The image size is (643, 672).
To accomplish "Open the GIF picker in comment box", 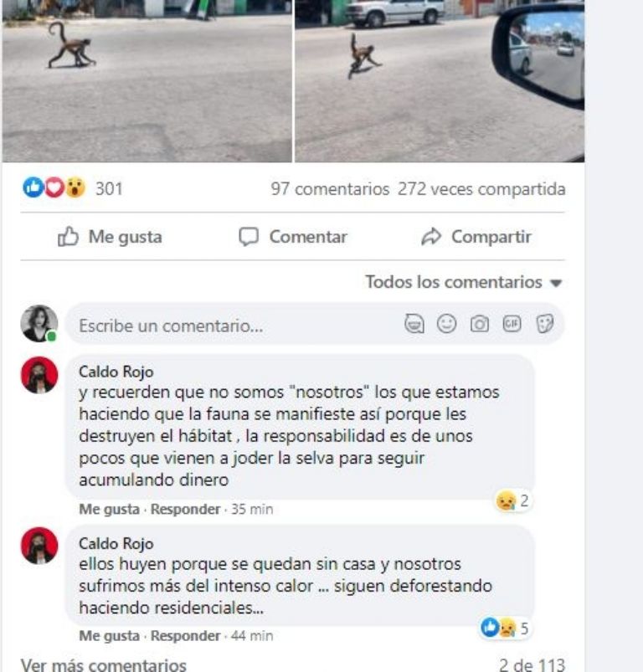I will click(x=512, y=324).
